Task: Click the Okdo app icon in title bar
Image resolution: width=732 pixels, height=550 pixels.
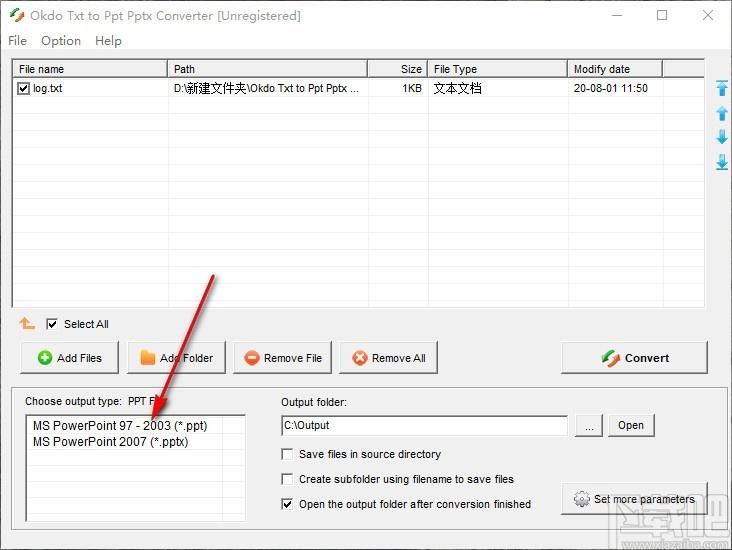Action: (17, 15)
